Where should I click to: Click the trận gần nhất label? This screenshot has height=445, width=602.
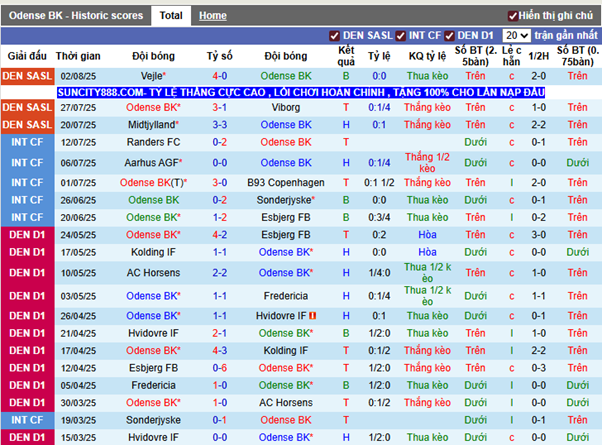click(566, 35)
